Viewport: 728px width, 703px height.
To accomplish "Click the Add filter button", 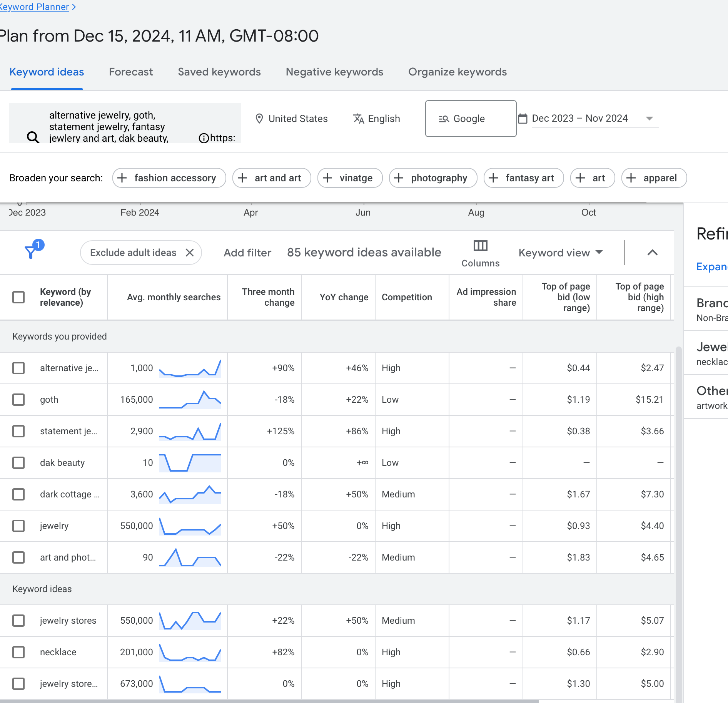I will click(x=247, y=253).
